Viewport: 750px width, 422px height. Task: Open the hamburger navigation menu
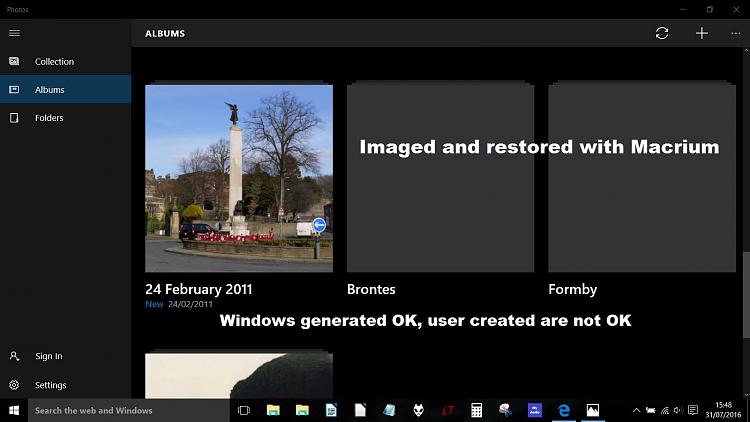pyautogui.click(x=14, y=33)
